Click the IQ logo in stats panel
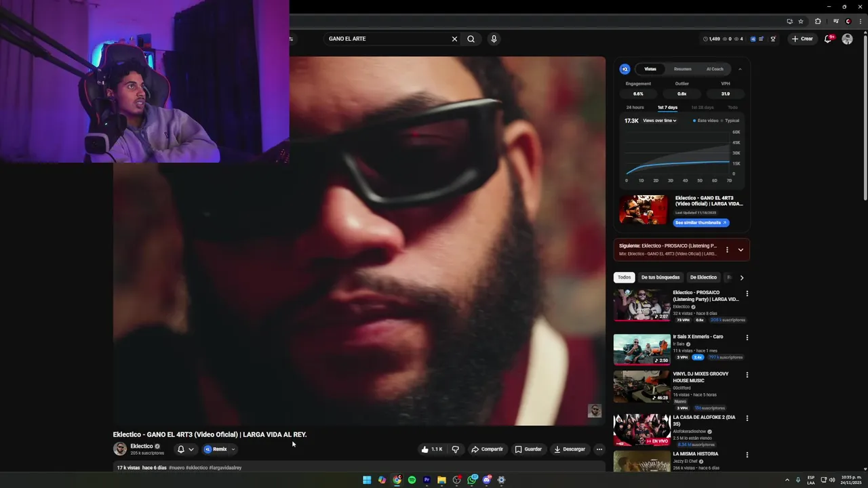Viewport: 868px width, 488px height. click(x=625, y=69)
